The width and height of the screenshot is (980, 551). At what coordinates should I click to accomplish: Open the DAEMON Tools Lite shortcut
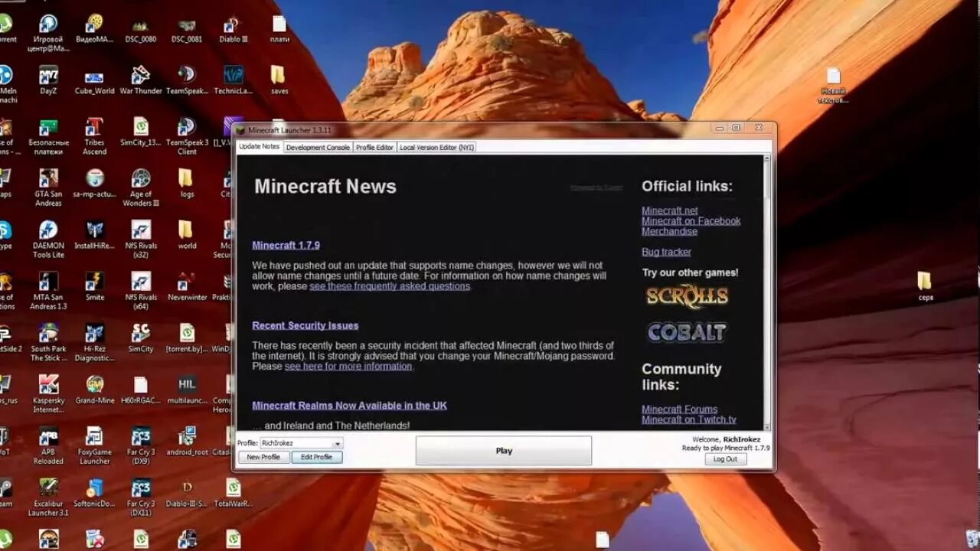point(48,239)
